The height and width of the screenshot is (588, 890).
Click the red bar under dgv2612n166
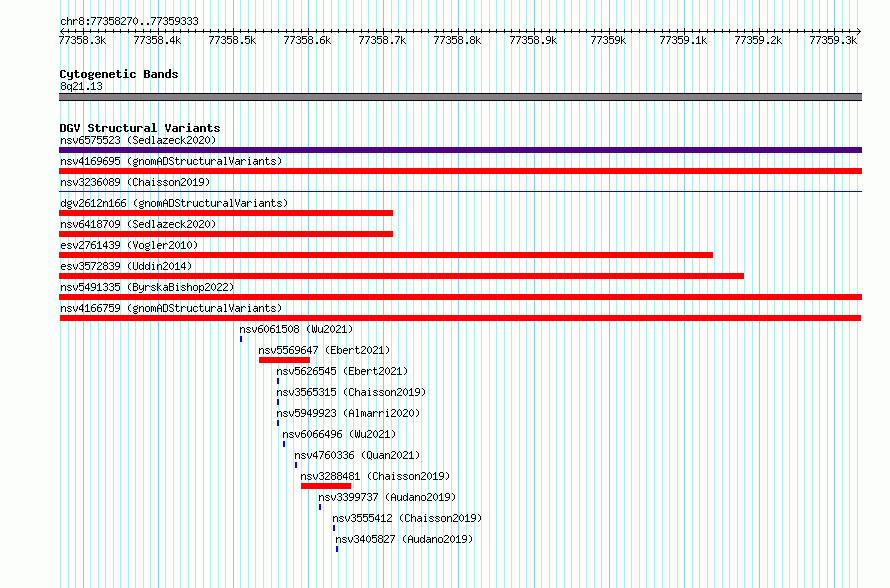(x=226, y=213)
